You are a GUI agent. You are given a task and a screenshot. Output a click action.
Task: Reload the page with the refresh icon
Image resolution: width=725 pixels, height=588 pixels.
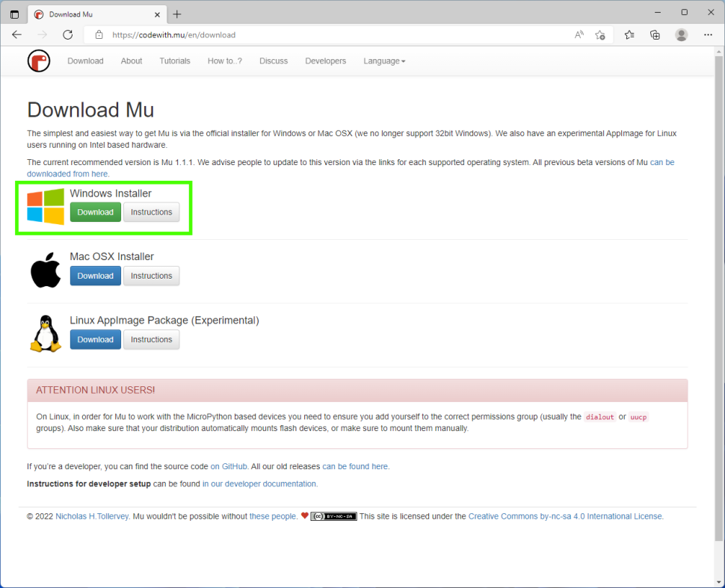tap(68, 34)
